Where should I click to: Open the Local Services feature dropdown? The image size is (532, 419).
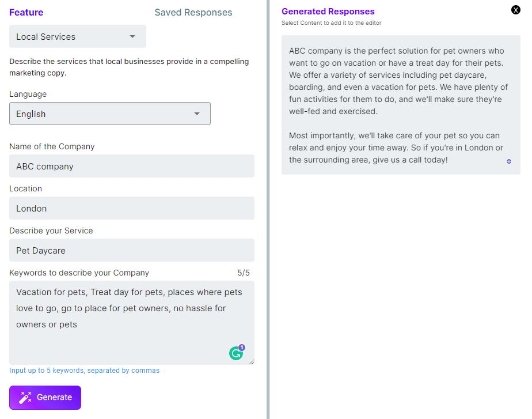(x=78, y=36)
